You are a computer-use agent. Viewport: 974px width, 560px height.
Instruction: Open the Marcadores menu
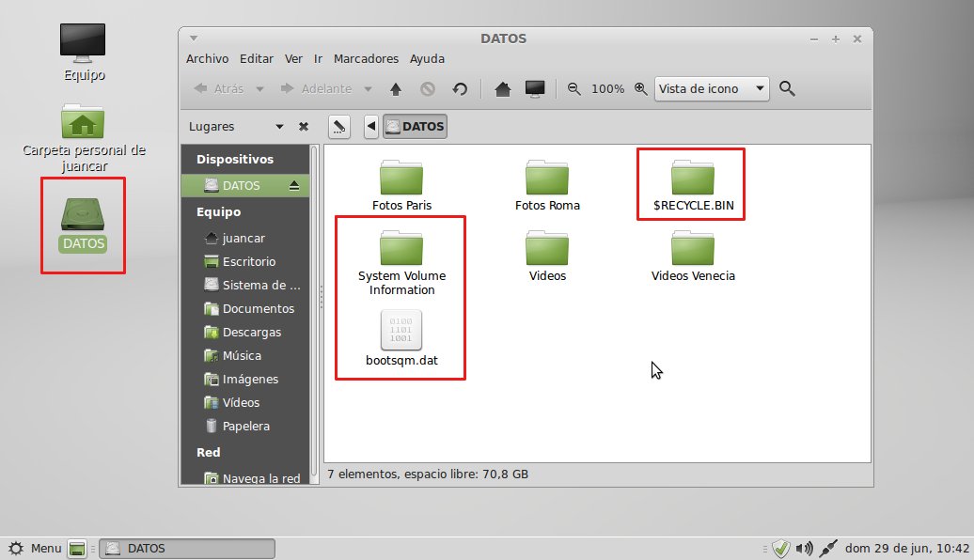pos(366,58)
